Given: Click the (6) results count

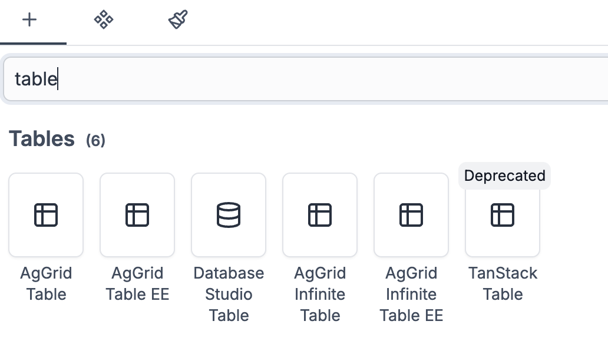Looking at the screenshot, I should point(95,140).
